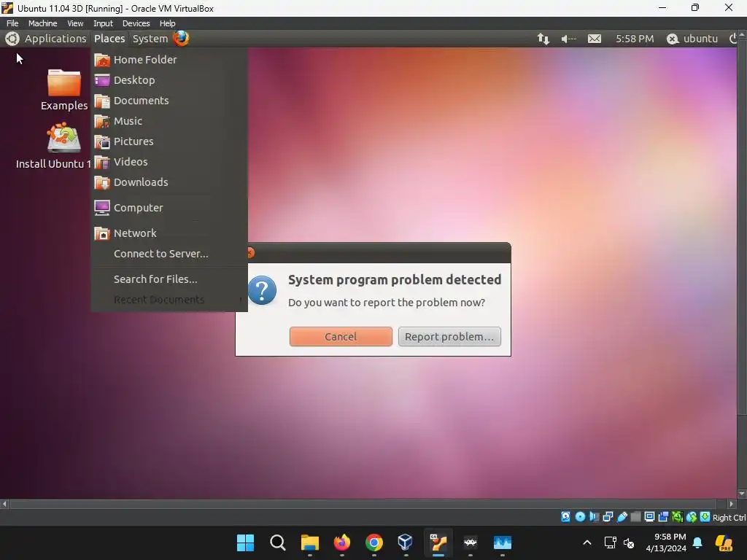Screen dimensions: 747x560
Task: Close the problem dialog with orange button
Action: pos(250,253)
